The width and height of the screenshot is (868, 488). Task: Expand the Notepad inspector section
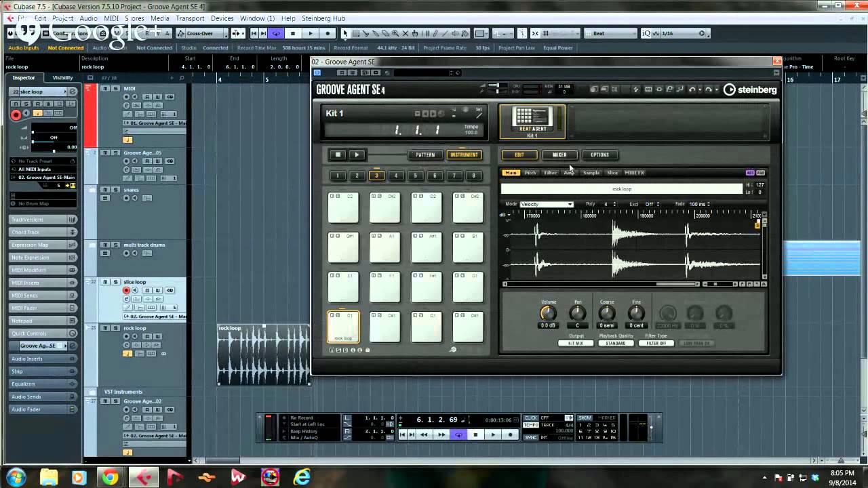coord(43,321)
